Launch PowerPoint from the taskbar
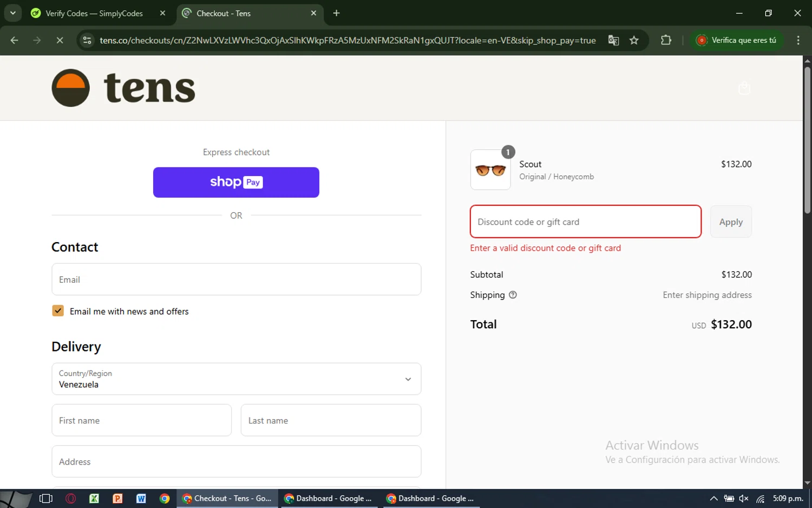This screenshot has height=508, width=812. [x=117, y=498]
